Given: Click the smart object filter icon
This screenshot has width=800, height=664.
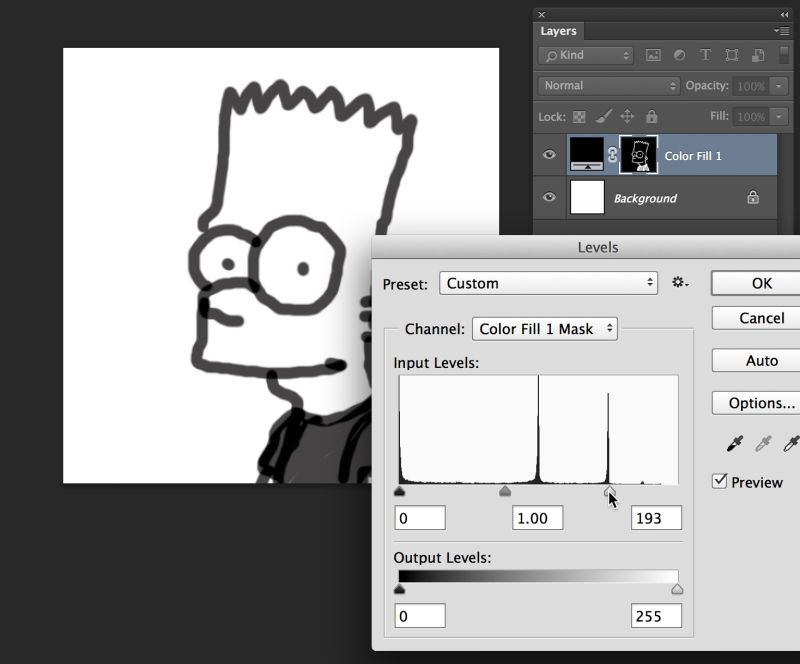Looking at the screenshot, I should point(758,55).
